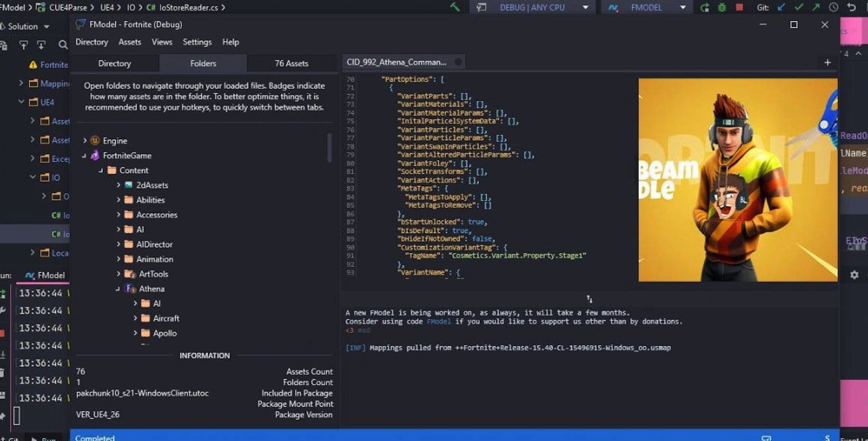This screenshot has height=441, width=868.
Task: Click the green build hammer icon
Action: point(455,7)
